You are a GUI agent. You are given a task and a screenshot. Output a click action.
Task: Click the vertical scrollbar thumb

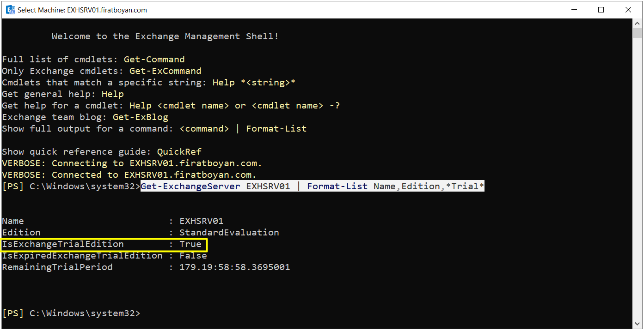tap(638, 33)
